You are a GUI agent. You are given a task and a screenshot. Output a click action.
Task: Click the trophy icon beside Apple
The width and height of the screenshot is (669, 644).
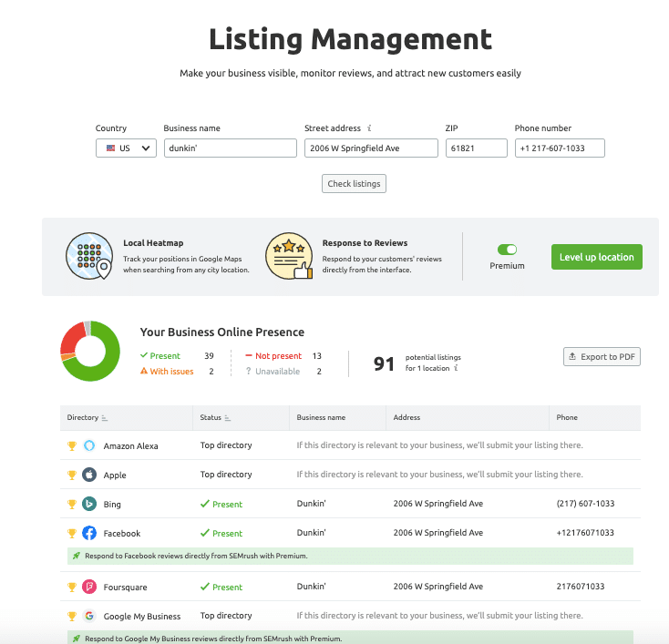72,475
